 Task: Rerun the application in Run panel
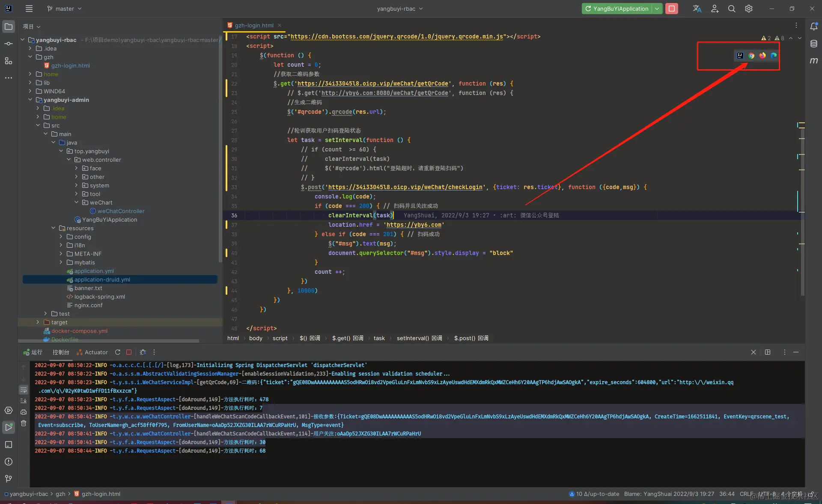click(118, 352)
